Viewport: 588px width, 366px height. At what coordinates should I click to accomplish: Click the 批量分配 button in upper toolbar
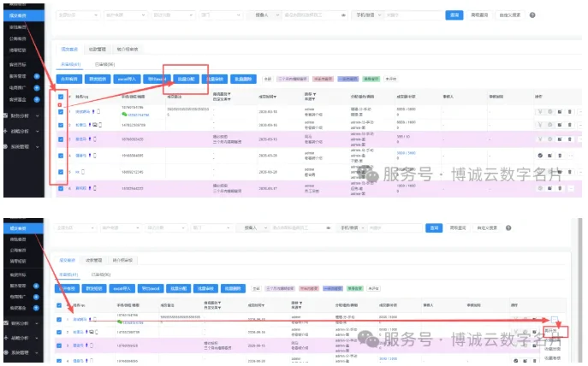pos(187,79)
